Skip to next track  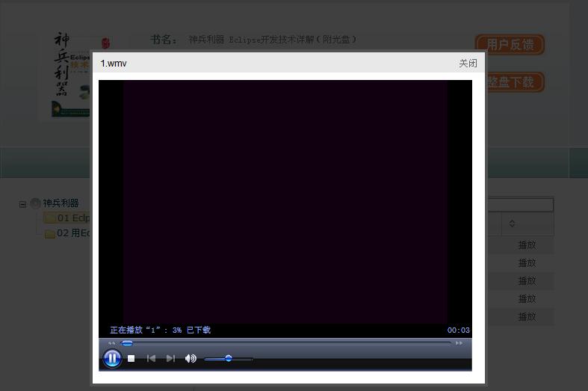point(170,359)
